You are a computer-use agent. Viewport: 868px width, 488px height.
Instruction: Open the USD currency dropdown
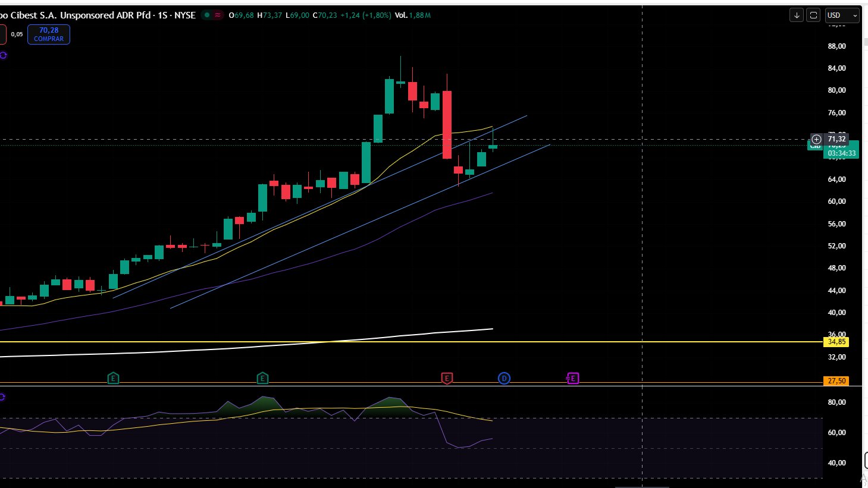pyautogui.click(x=842, y=15)
